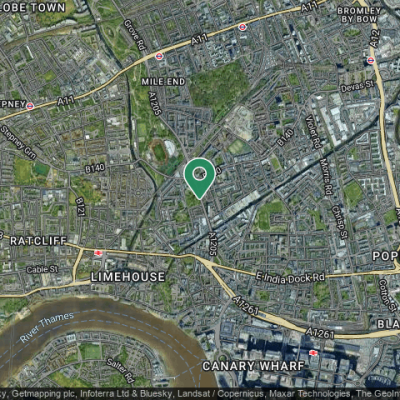This screenshot has width=400, height=400.
Task: Click the CANARY WHARF area label
Action: coord(253,366)
